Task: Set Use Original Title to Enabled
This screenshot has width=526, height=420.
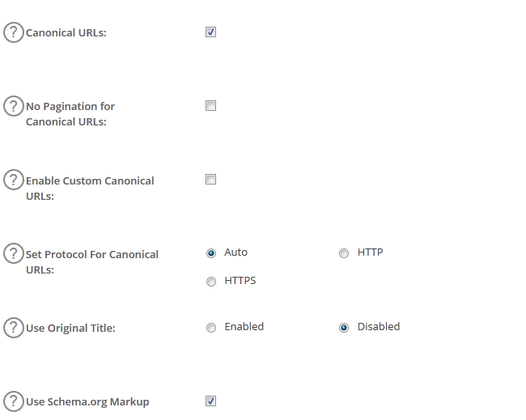Action: (x=211, y=328)
